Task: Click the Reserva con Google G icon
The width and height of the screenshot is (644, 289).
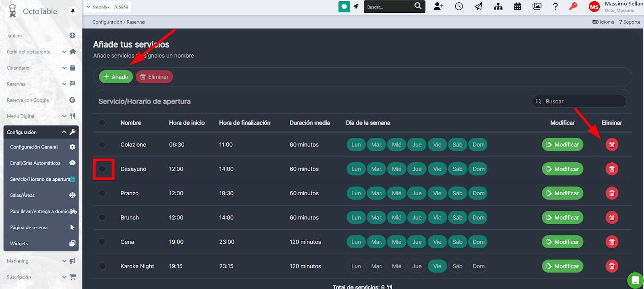Action: pyautogui.click(x=72, y=100)
